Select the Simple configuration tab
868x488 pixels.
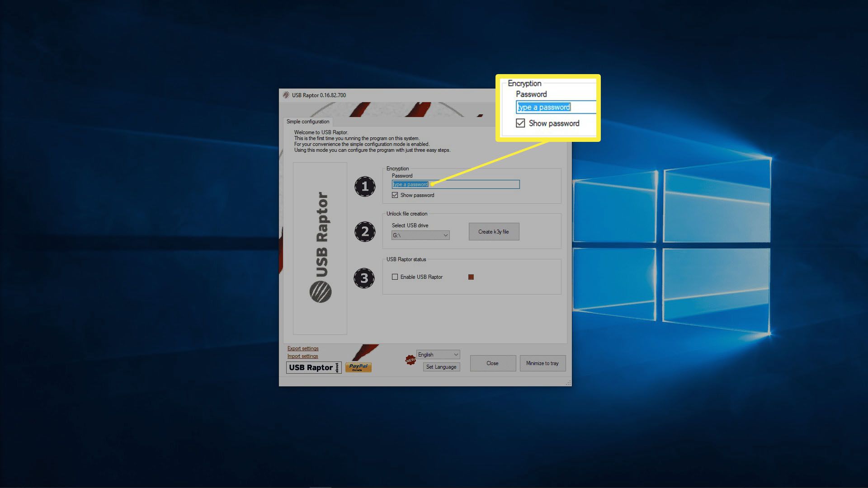tap(308, 122)
